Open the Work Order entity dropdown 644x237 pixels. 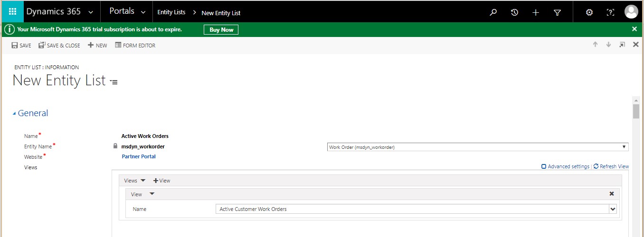coord(478,147)
